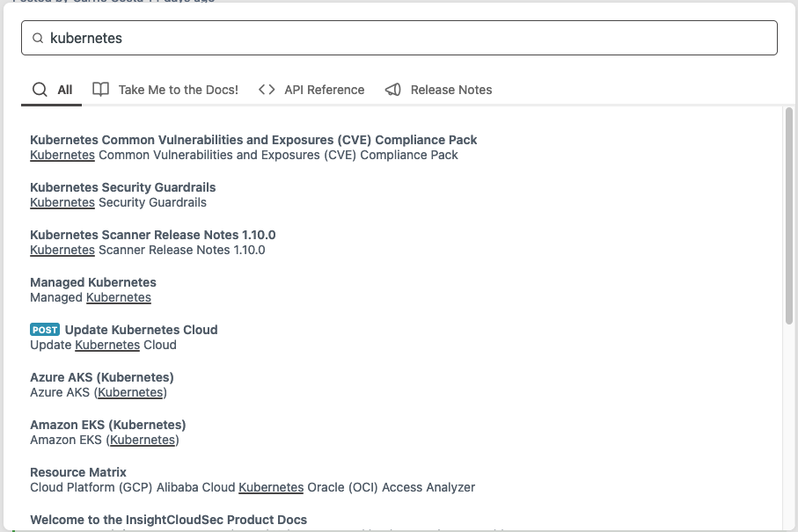Open Welcome to the InsightCloudSec Product Docs result
Viewport: 798px width, 532px height.
168,520
